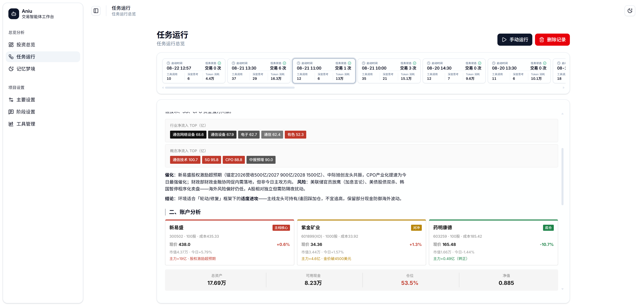Click the clock icon on 08-21 10:00 card

coord(363,63)
